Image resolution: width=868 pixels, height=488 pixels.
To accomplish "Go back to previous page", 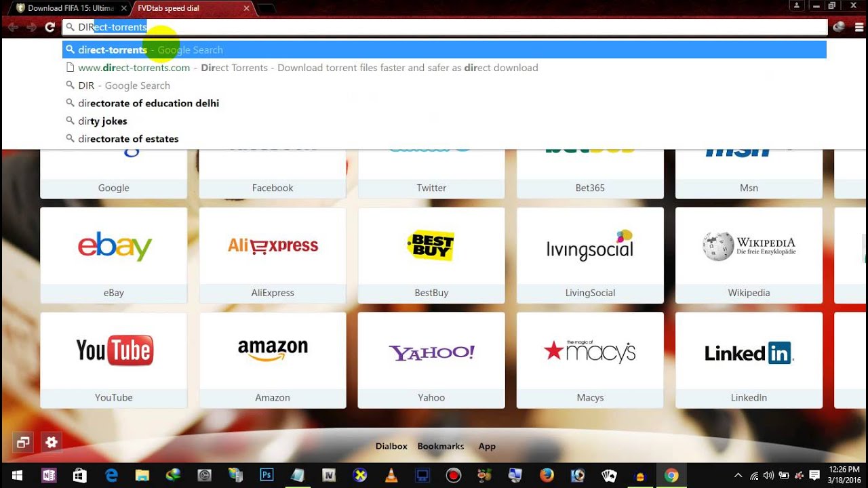I will [13, 27].
